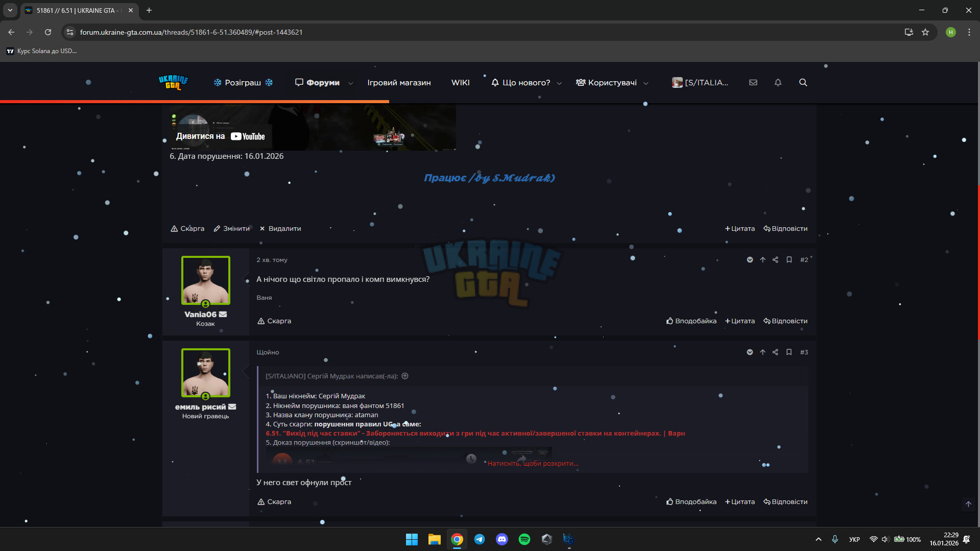Open the forum search magnifier icon
The width and height of the screenshot is (980, 551).
pos(803,83)
